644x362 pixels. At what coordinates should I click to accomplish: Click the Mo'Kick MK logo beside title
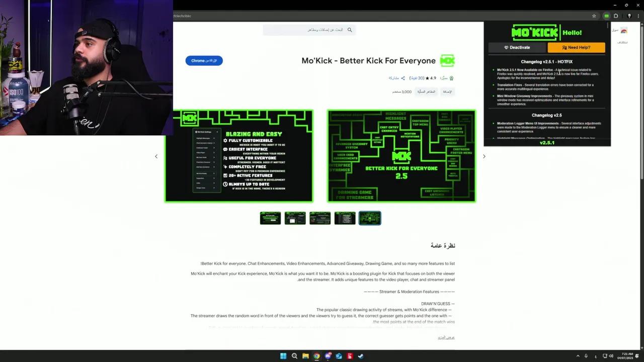447,61
